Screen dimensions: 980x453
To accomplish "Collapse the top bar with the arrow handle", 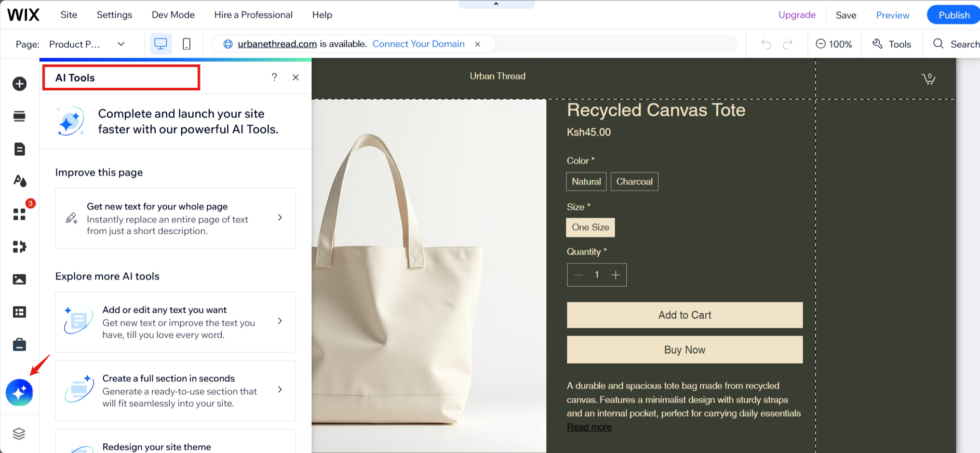I will coord(496,4).
